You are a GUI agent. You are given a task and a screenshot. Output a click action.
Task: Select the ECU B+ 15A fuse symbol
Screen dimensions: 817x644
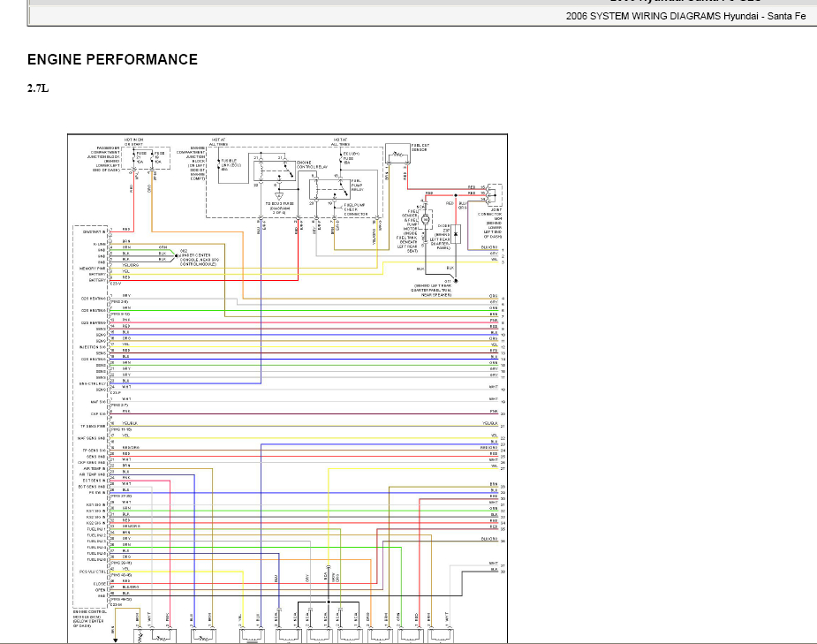coord(341,158)
